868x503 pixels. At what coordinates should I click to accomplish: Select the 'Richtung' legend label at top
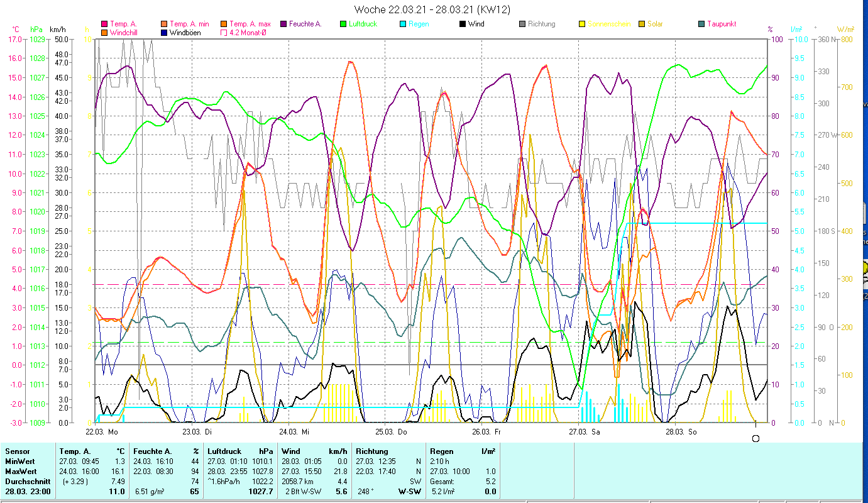click(542, 24)
